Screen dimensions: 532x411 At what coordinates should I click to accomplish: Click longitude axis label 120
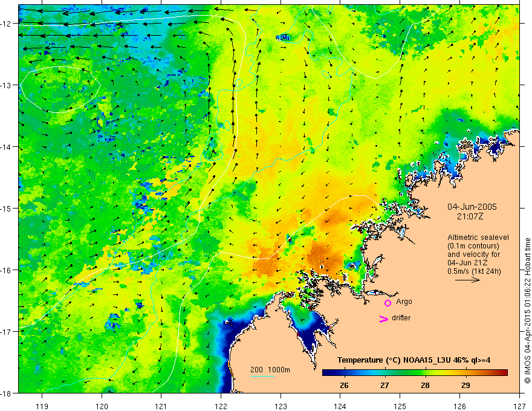tap(102, 406)
